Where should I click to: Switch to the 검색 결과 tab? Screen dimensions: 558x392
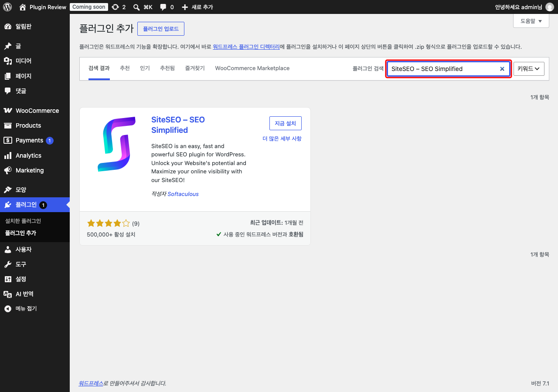point(99,68)
